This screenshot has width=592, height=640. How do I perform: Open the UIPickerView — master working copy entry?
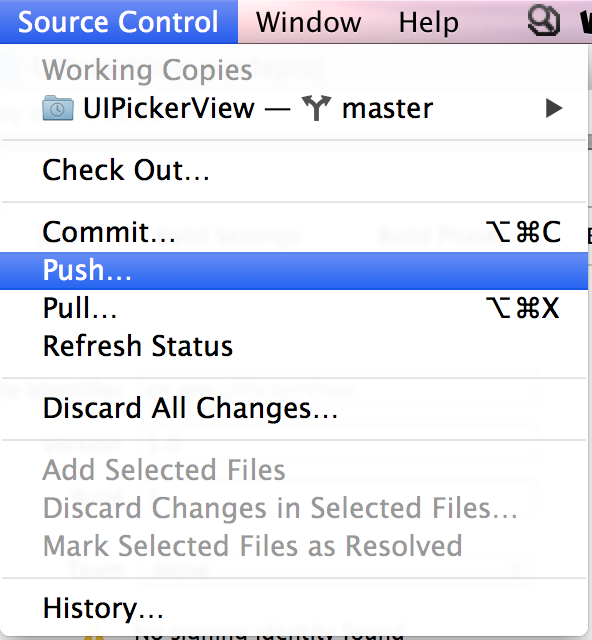coord(294,108)
